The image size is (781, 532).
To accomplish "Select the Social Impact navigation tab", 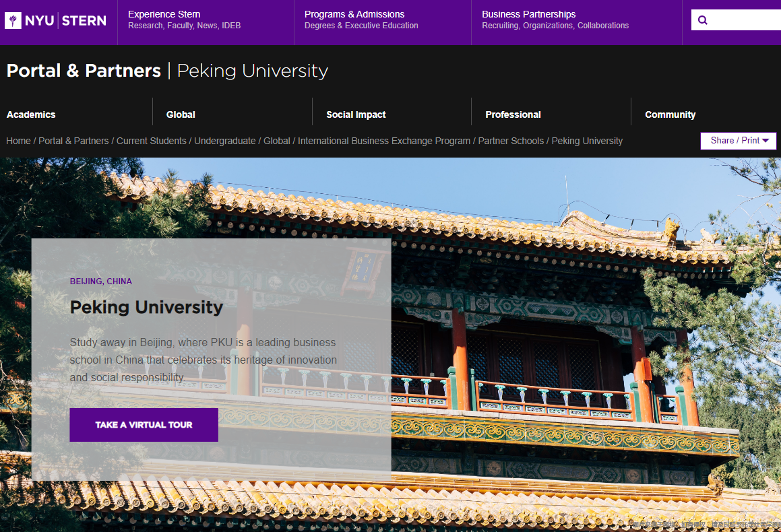I will 356,114.
